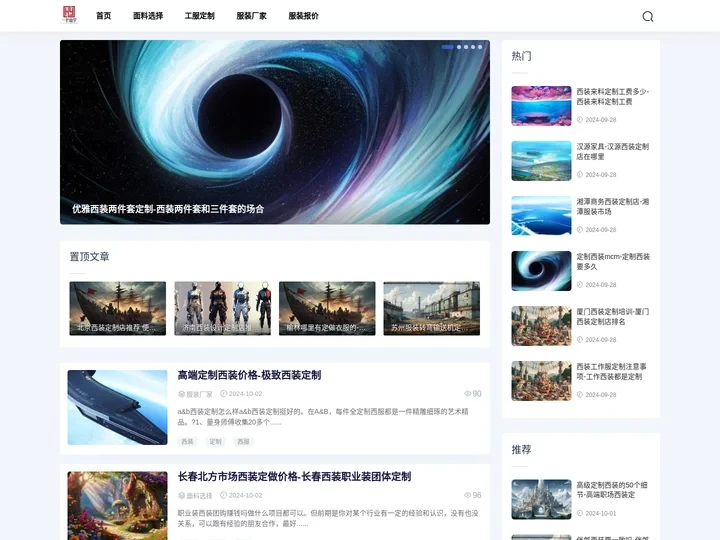Open article 高端定制西装价格-极致西装定制

[x=249, y=375]
